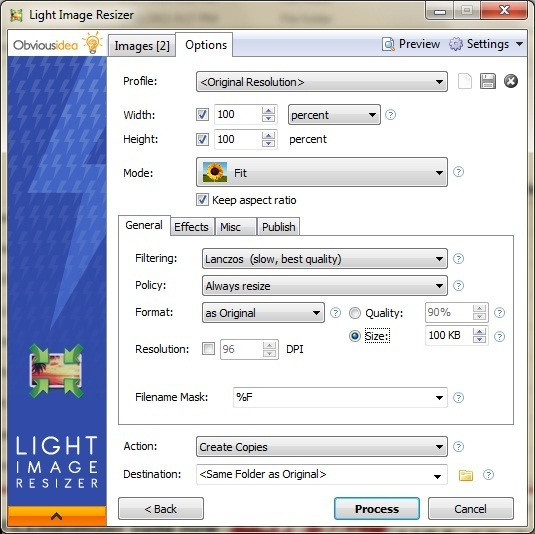This screenshot has width=535, height=534.
Task: Decrease Height with the down spinner
Action: pos(269,143)
